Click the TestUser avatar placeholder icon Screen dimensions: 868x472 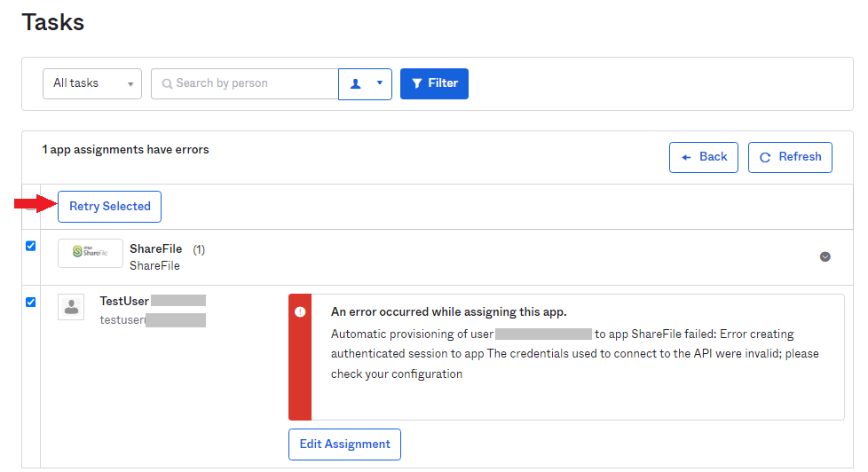pos(71,307)
